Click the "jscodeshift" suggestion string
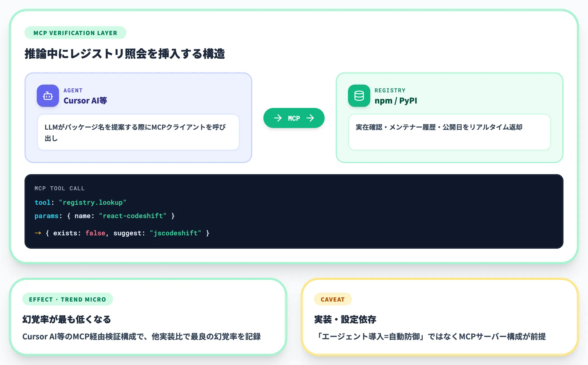588x365 pixels. coord(175,233)
